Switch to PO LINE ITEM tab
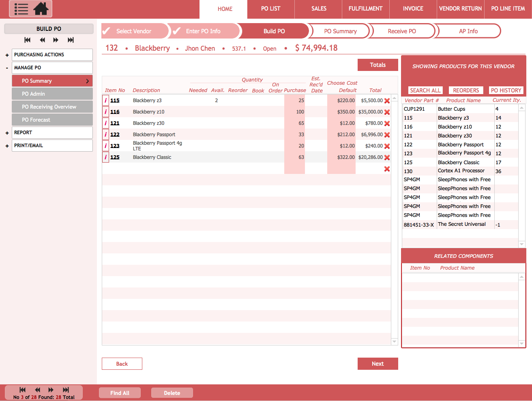The width and height of the screenshot is (532, 401). point(508,9)
